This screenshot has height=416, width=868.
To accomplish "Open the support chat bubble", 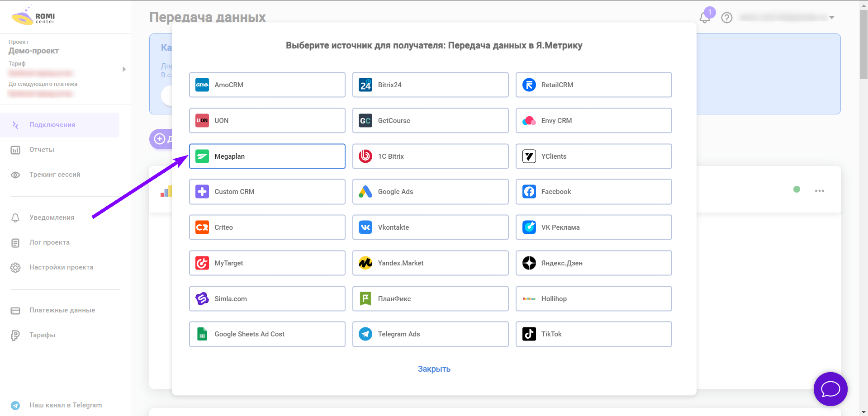I will (830, 389).
